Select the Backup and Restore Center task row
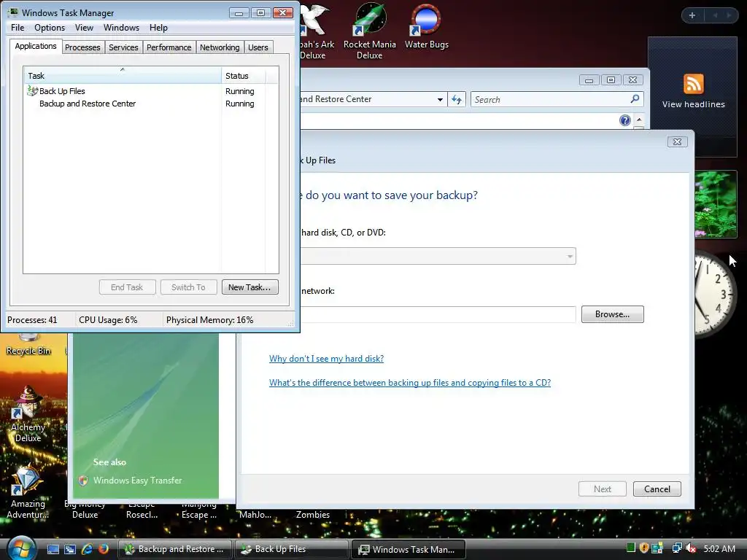 click(150, 104)
